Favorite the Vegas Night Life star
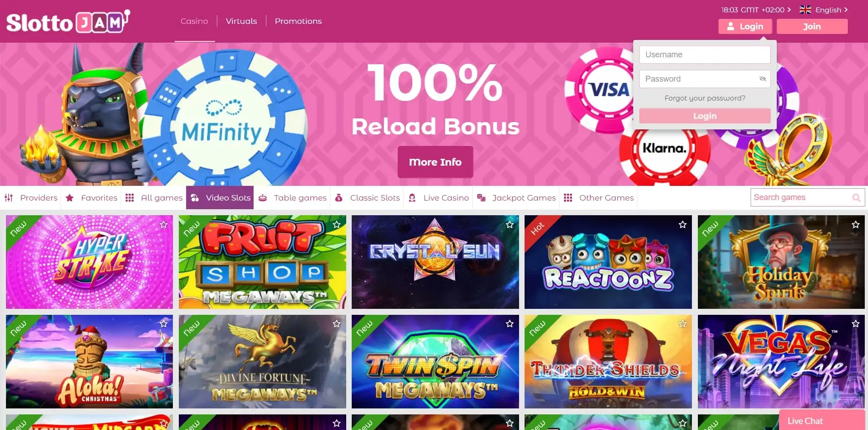868x430 pixels. 855,324
